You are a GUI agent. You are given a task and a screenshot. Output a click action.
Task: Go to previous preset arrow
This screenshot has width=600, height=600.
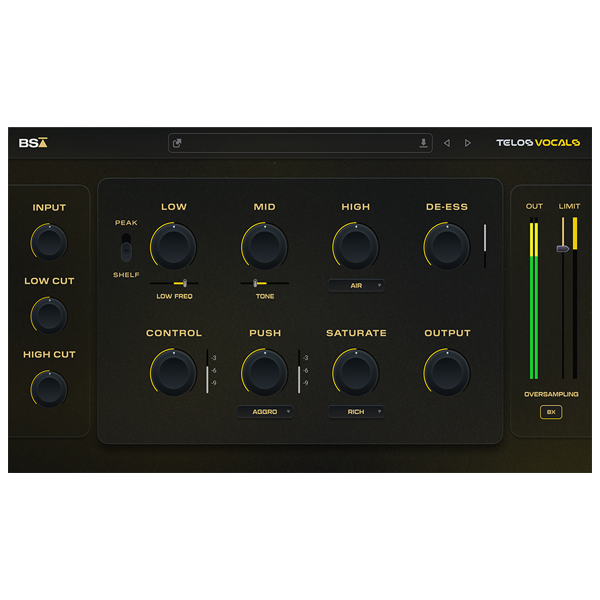[x=447, y=143]
